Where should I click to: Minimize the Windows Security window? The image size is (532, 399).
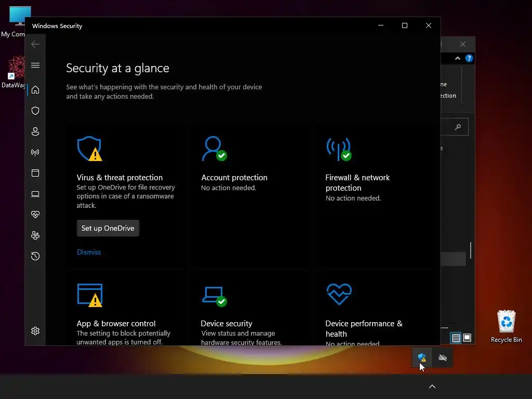381,25
